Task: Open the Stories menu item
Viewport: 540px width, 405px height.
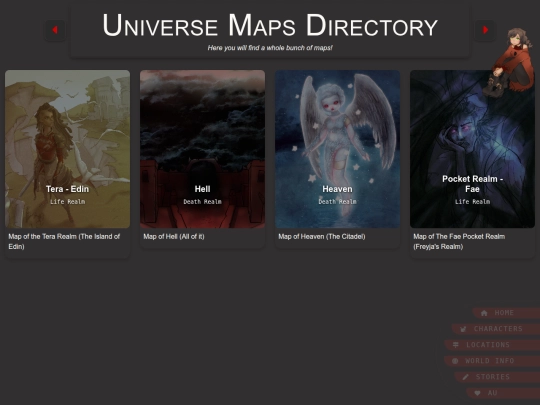Action: [x=497, y=377]
